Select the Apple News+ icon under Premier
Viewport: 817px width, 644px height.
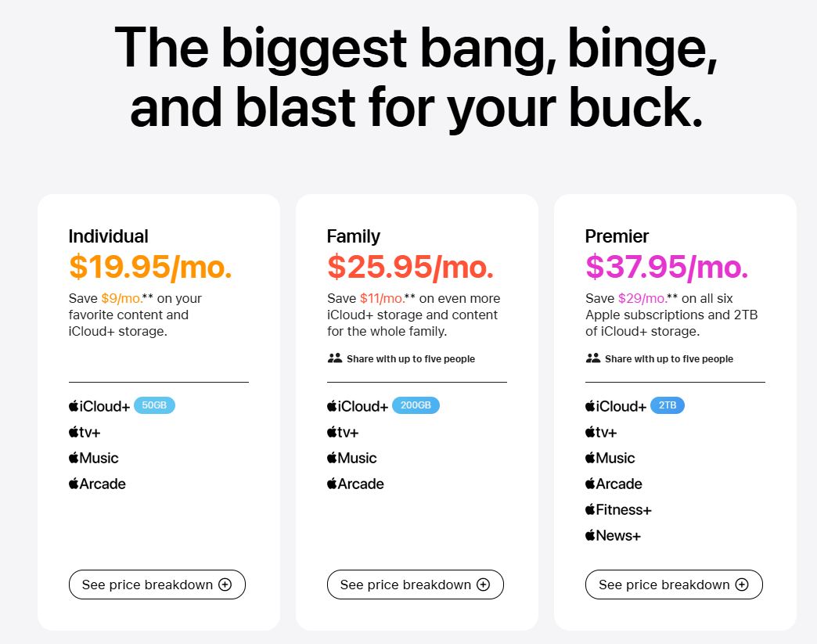[589, 535]
